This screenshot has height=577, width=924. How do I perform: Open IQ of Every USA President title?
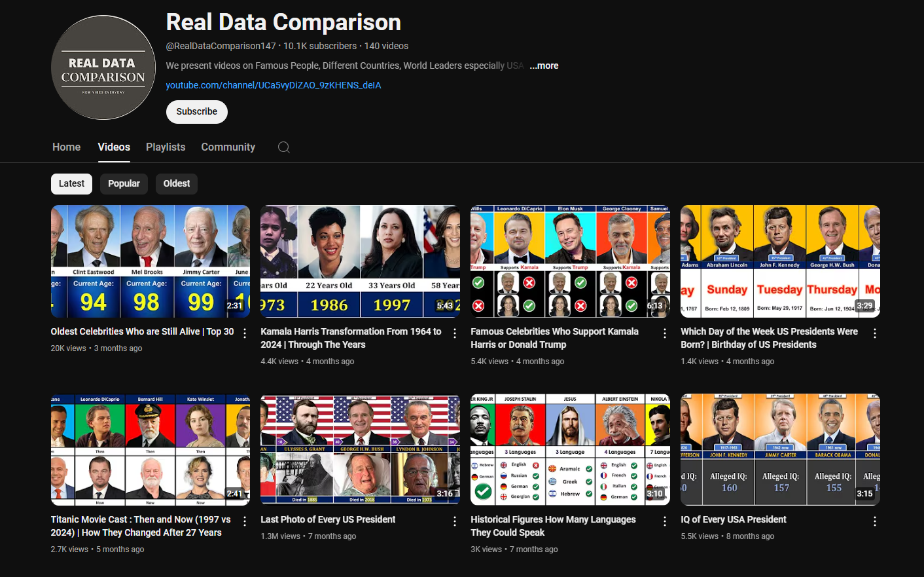pos(734,519)
